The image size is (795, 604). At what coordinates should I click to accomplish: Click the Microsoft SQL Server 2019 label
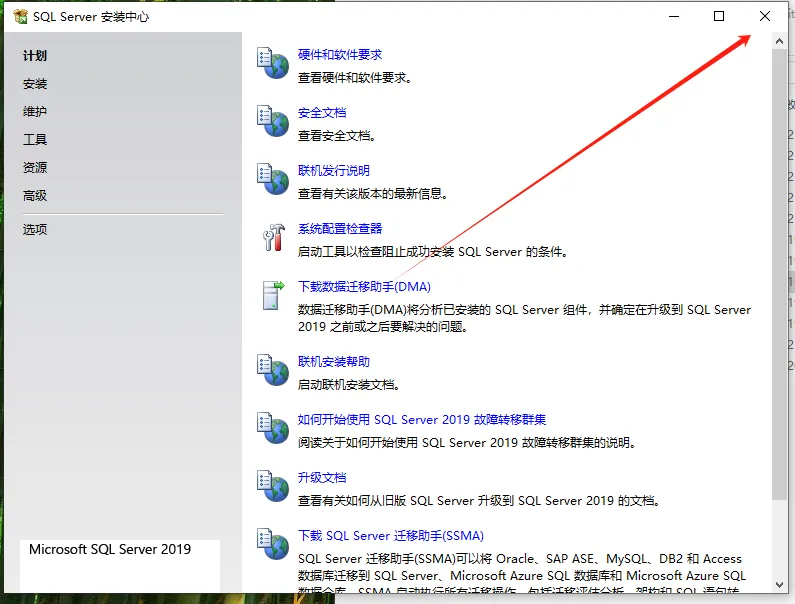coord(110,549)
